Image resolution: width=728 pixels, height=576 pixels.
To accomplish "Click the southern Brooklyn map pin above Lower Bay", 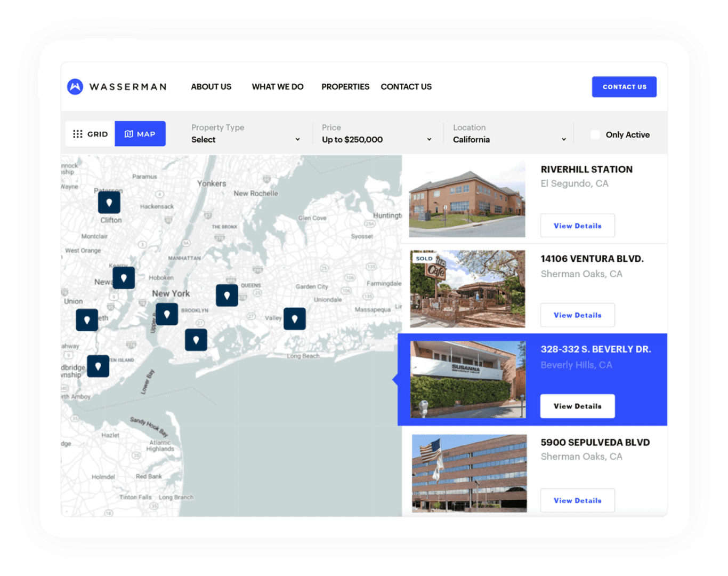I will pos(196,340).
